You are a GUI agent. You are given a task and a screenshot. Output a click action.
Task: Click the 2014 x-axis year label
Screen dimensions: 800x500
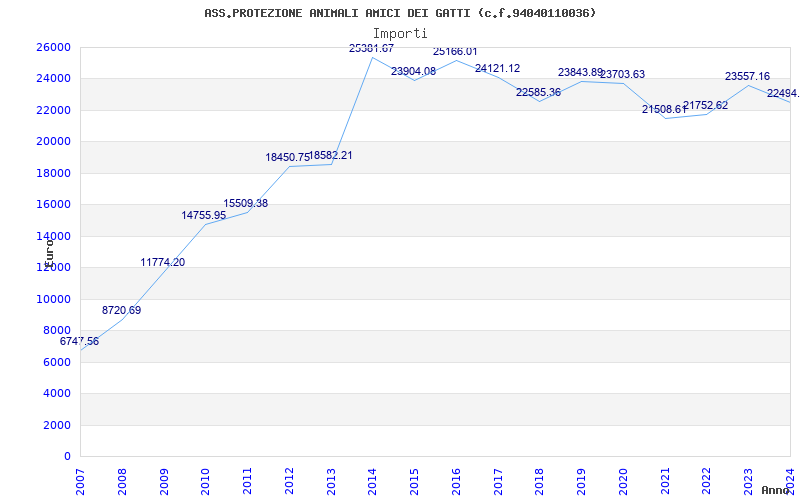(x=372, y=481)
